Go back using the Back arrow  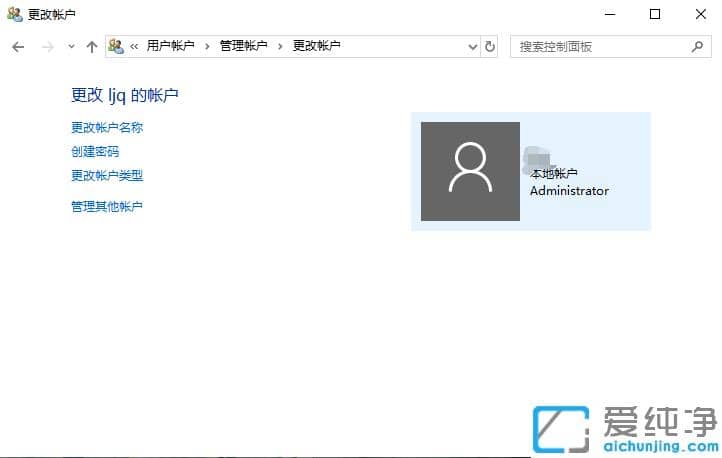(18, 46)
